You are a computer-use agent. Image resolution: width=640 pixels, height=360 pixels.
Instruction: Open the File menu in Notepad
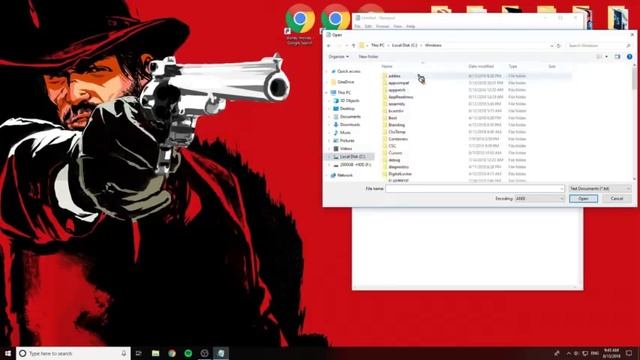tap(357, 26)
